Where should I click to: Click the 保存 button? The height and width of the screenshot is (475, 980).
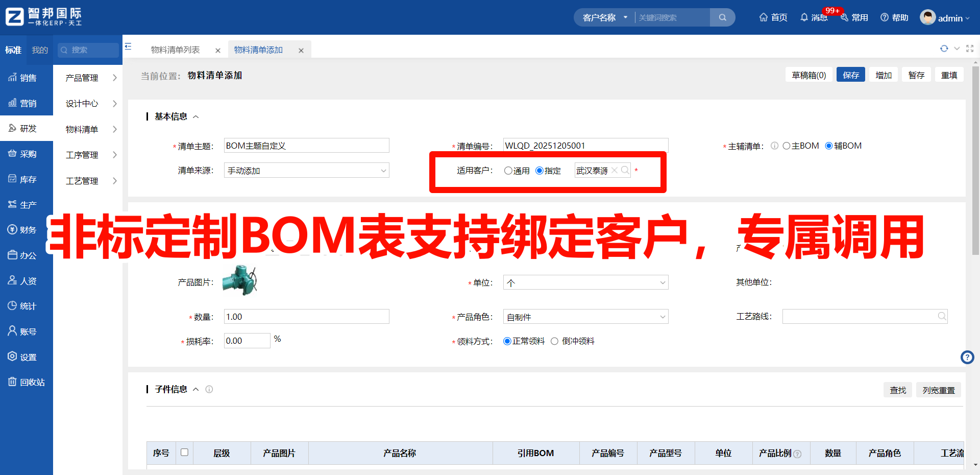coord(850,75)
